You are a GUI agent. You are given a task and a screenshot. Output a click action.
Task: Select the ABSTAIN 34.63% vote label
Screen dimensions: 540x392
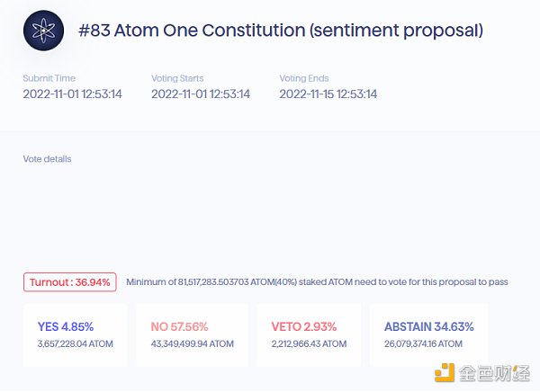click(429, 326)
